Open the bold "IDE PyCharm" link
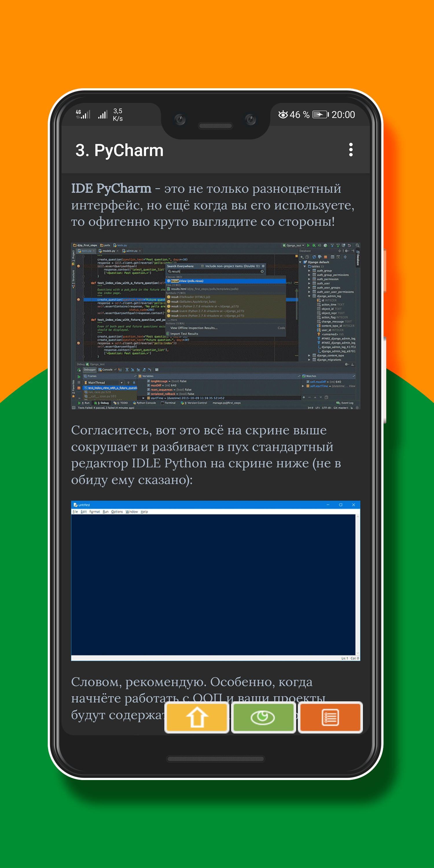The image size is (434, 868). coord(111,188)
